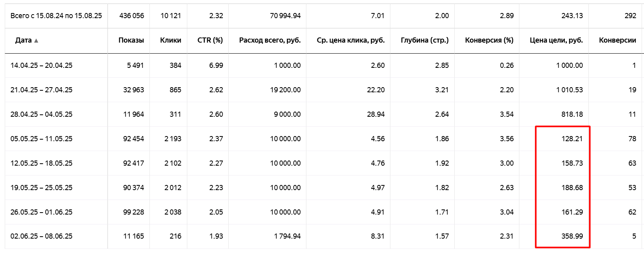Sort table by Показы column header
This screenshot has width=644, height=254.
pos(131,40)
